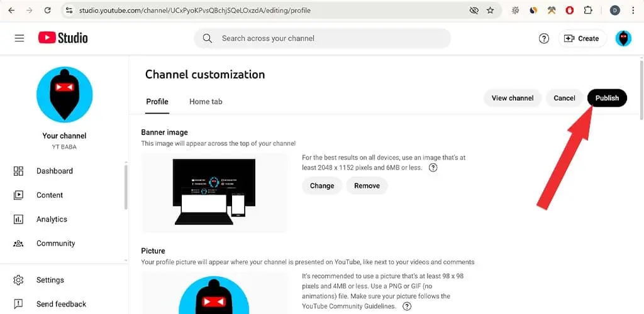The height and width of the screenshot is (314, 644).
Task: Remove the banner image
Action: click(x=367, y=186)
